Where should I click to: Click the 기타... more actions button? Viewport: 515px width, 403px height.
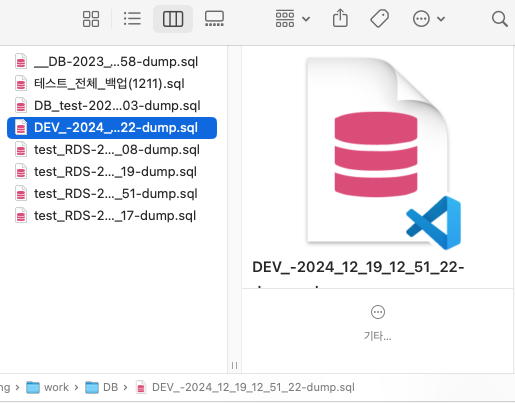pos(378,323)
